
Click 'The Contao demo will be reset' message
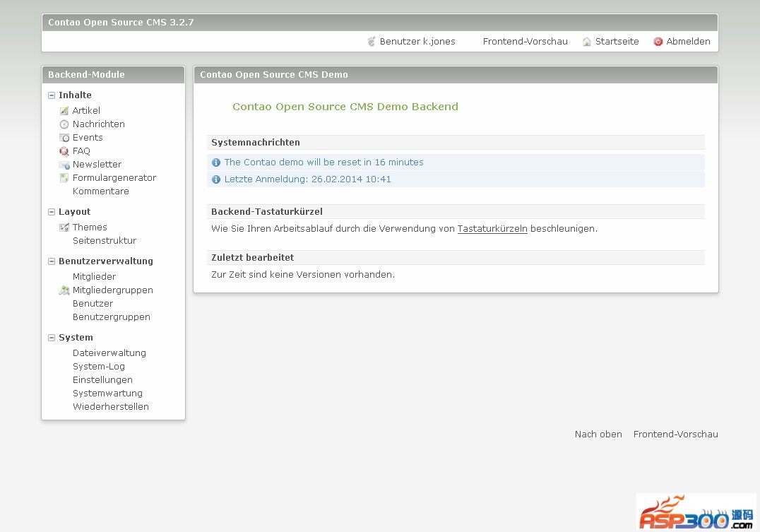[x=323, y=162]
